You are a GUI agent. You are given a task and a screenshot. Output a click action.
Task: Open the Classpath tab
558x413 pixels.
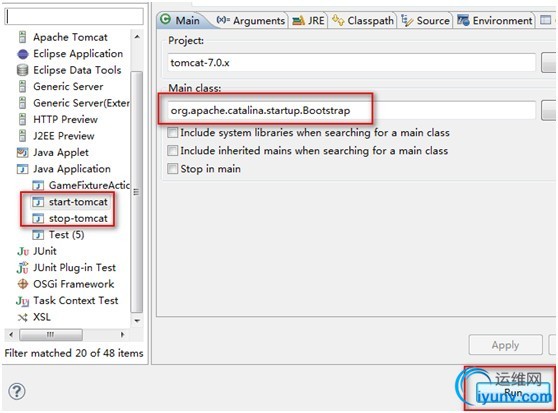pyautogui.click(x=363, y=21)
